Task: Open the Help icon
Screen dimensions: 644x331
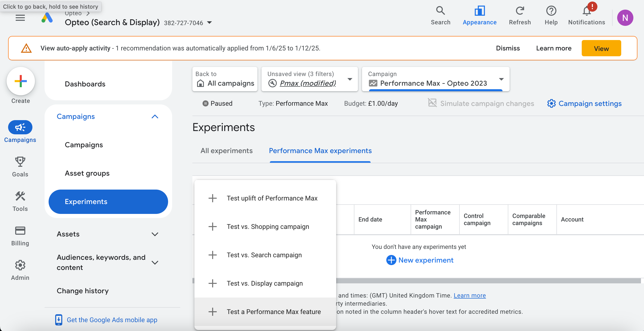Action: click(551, 11)
